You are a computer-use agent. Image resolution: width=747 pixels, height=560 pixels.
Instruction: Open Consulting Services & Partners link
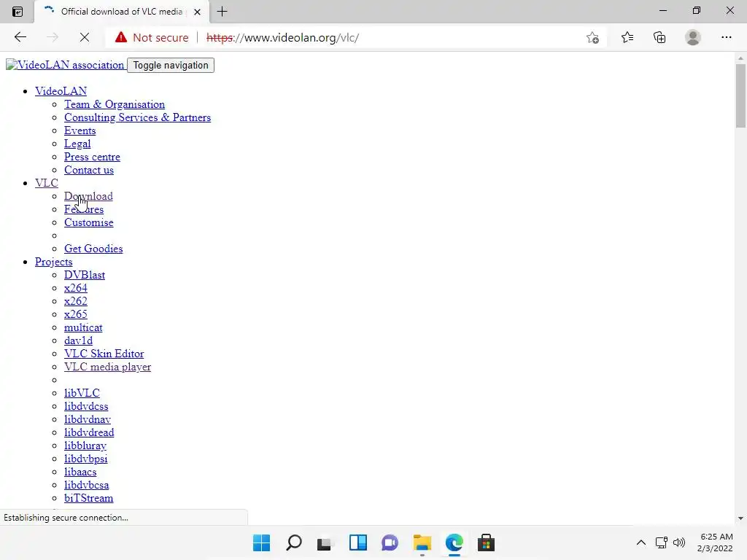[137, 117]
